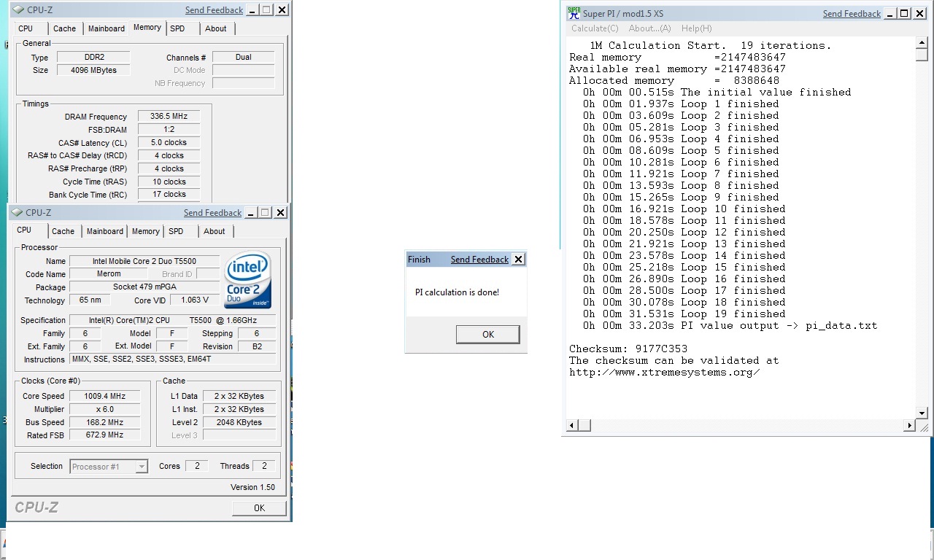Click the Super PI title bar icon
Viewport: 934px width, 560px height.
point(574,13)
